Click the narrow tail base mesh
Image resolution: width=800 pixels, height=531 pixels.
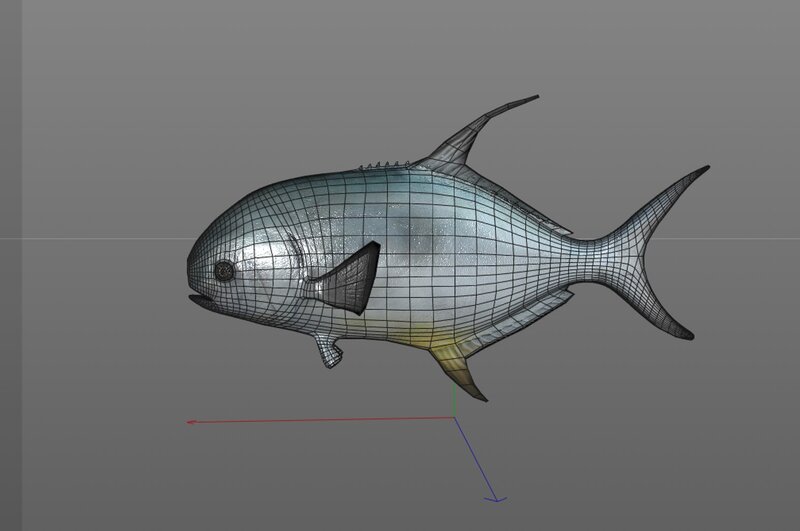592,259
